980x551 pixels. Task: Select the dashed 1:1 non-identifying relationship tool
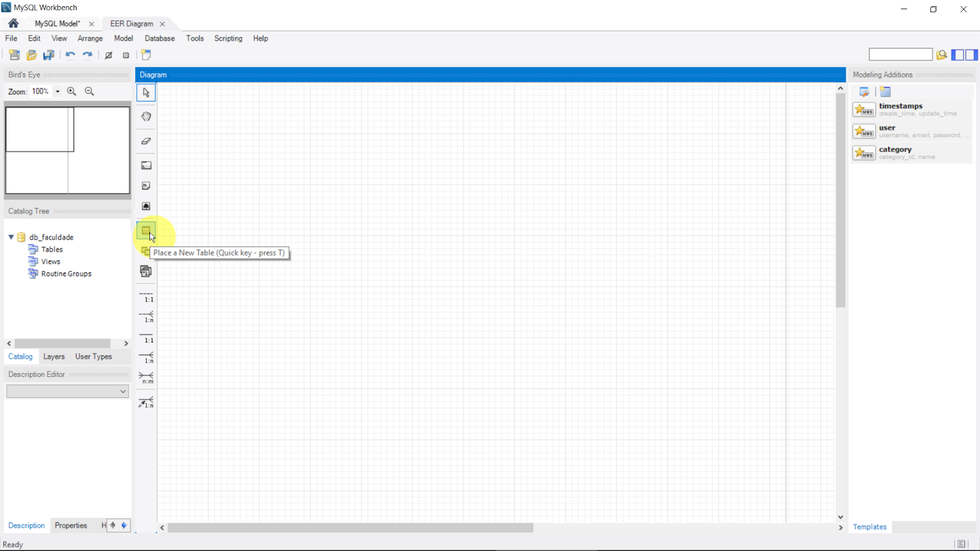coord(146,298)
